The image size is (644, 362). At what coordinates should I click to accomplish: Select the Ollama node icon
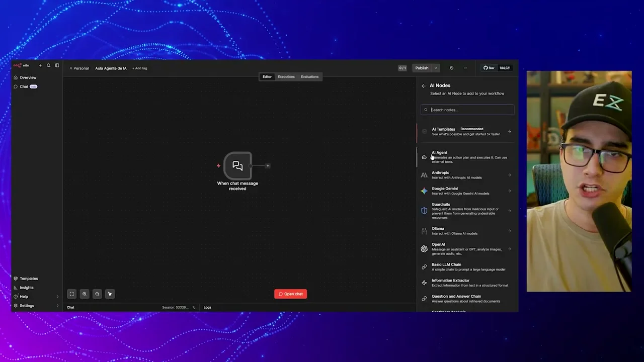(x=424, y=231)
